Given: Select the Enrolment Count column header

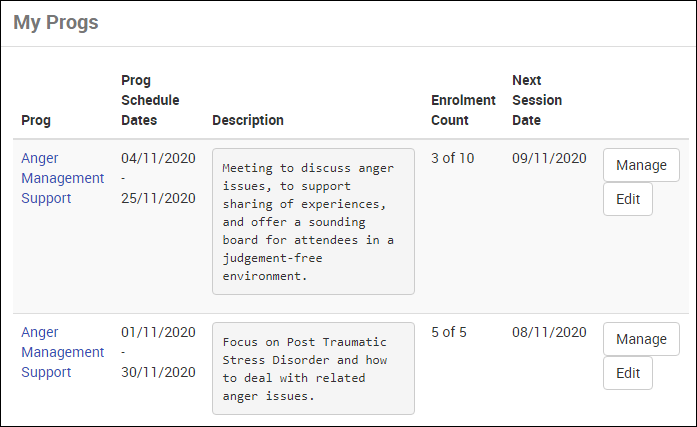Looking at the screenshot, I should pos(463,110).
